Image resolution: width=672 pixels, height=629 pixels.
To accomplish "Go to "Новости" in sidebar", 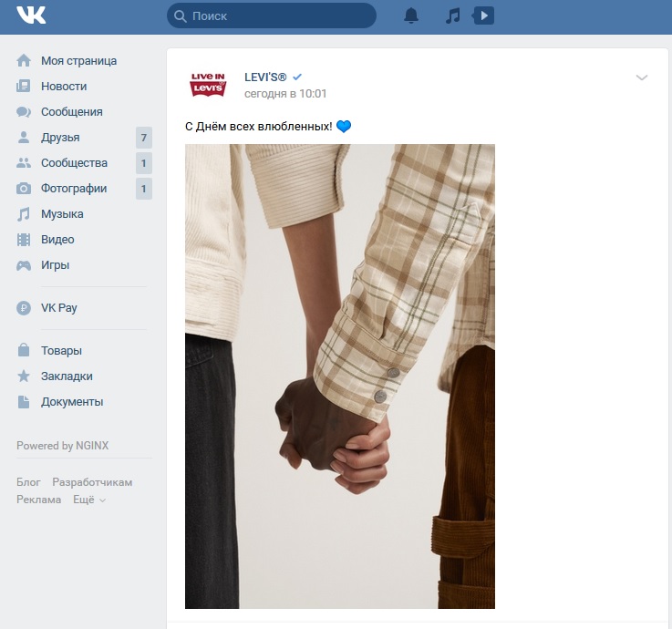I will [64, 87].
